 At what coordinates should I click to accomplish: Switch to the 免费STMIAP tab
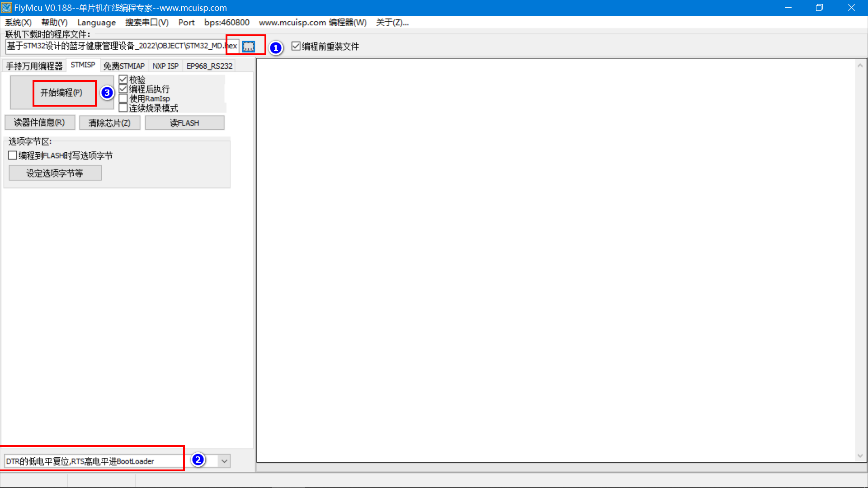click(124, 66)
